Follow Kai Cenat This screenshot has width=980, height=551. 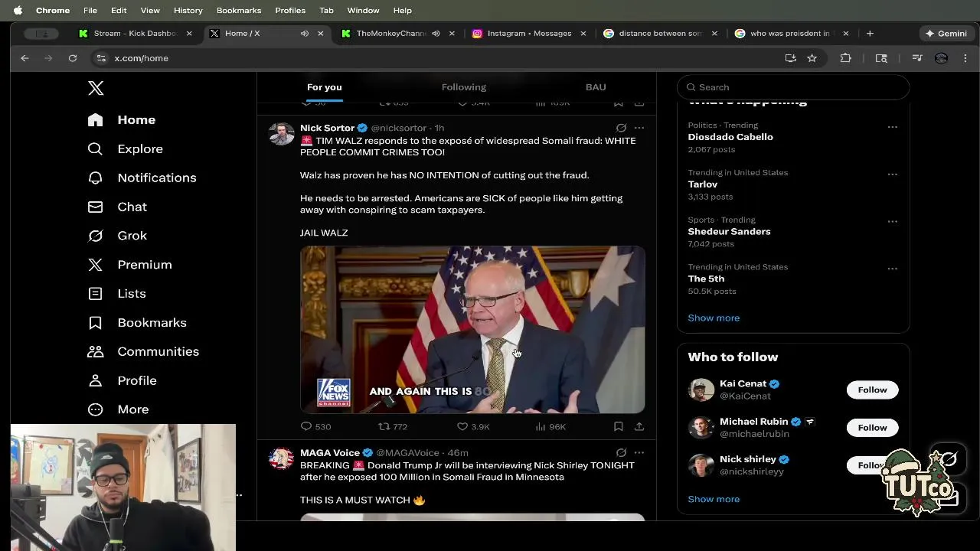click(872, 390)
